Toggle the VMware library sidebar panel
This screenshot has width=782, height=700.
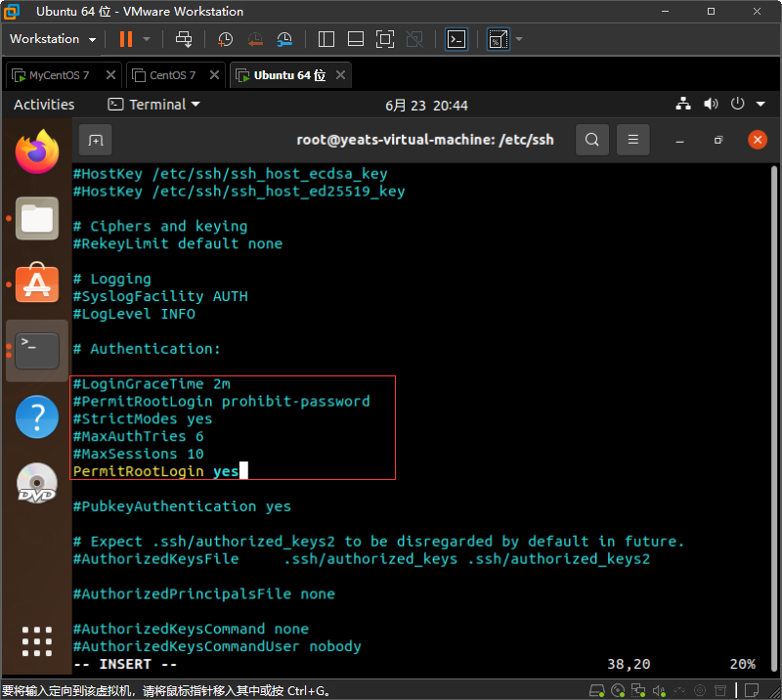click(x=325, y=39)
